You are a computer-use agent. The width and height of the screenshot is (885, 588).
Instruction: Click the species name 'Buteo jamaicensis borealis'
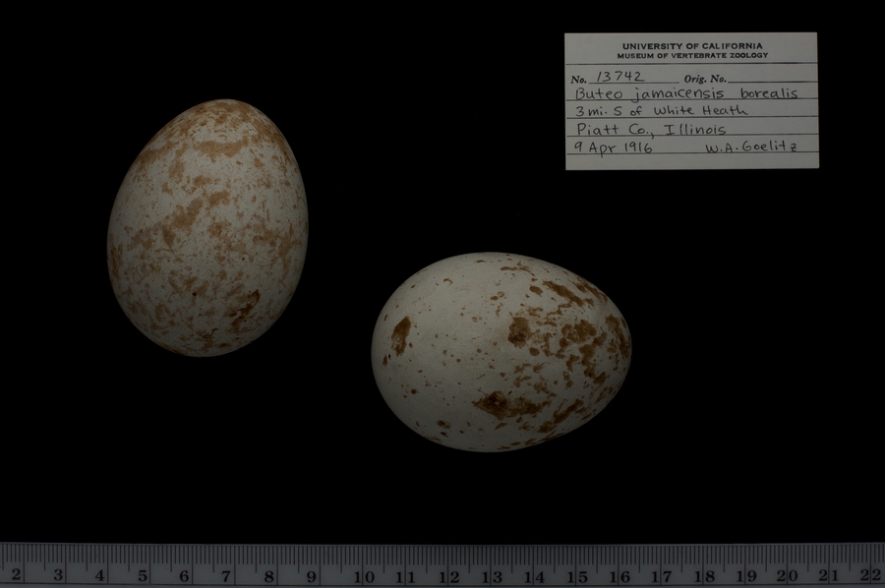click(x=686, y=93)
